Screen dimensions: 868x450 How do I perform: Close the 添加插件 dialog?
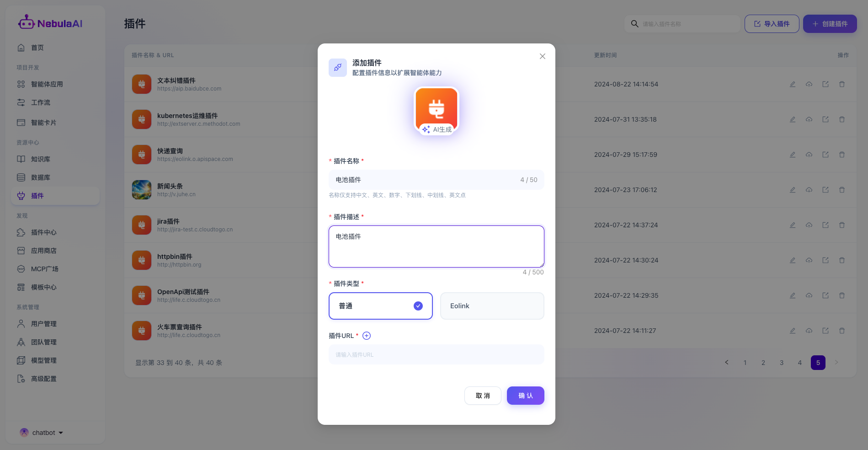[542, 56]
